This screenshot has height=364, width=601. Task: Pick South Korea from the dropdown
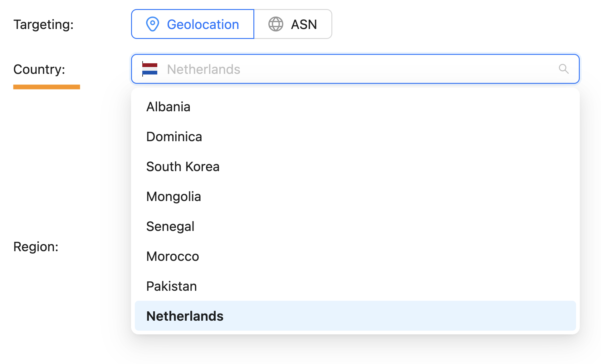click(183, 167)
